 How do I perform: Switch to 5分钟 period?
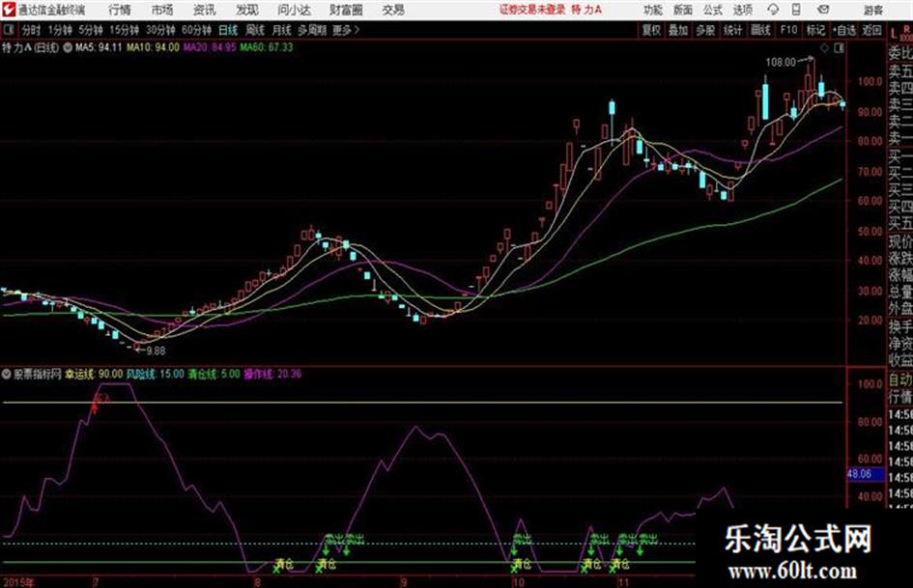90,30
